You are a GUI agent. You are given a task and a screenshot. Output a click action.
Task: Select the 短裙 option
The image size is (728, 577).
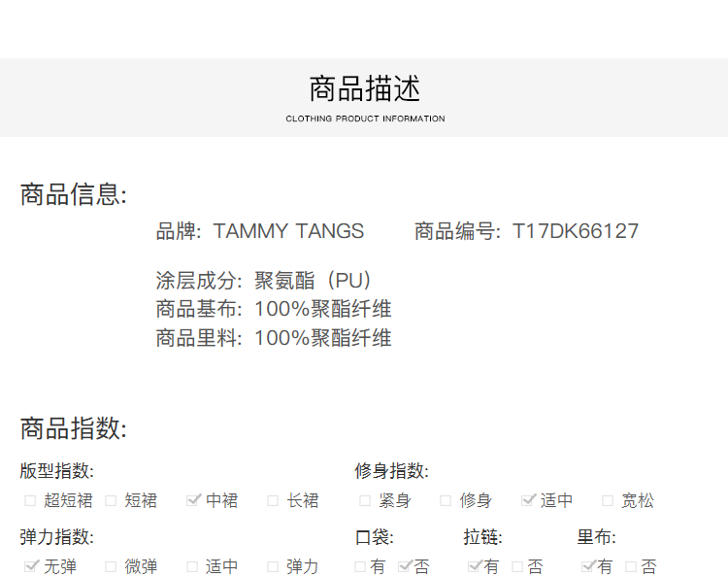pyautogui.click(x=111, y=501)
